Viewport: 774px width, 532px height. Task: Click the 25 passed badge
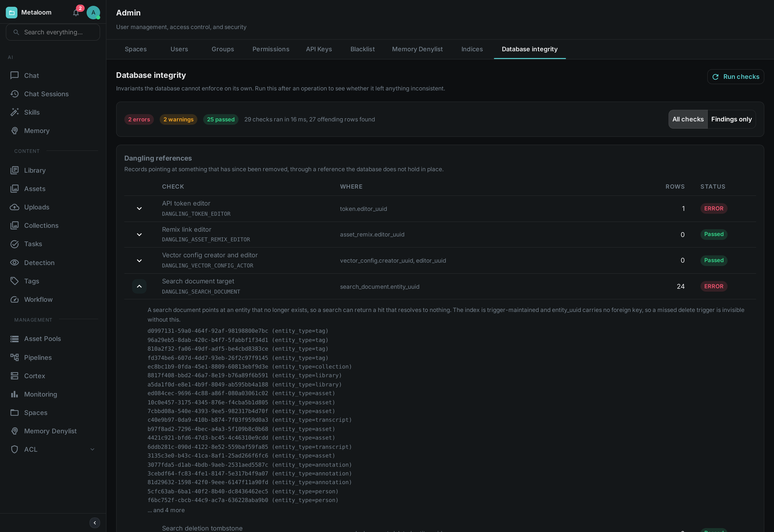point(221,119)
